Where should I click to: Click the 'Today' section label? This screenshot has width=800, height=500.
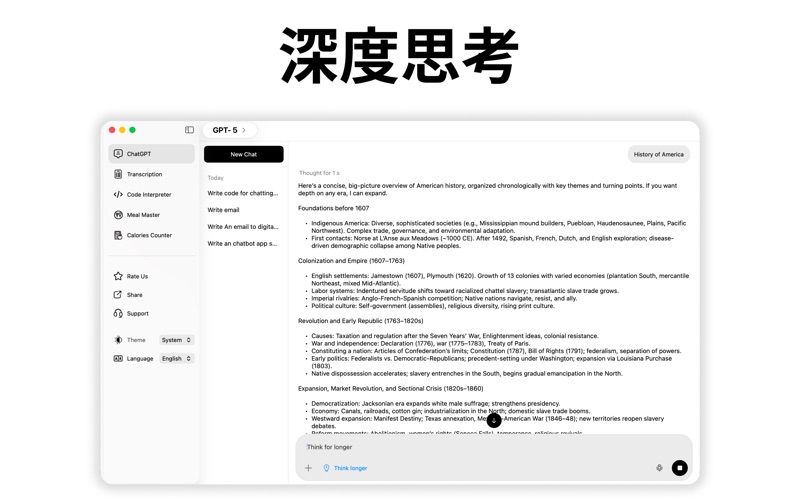point(215,178)
